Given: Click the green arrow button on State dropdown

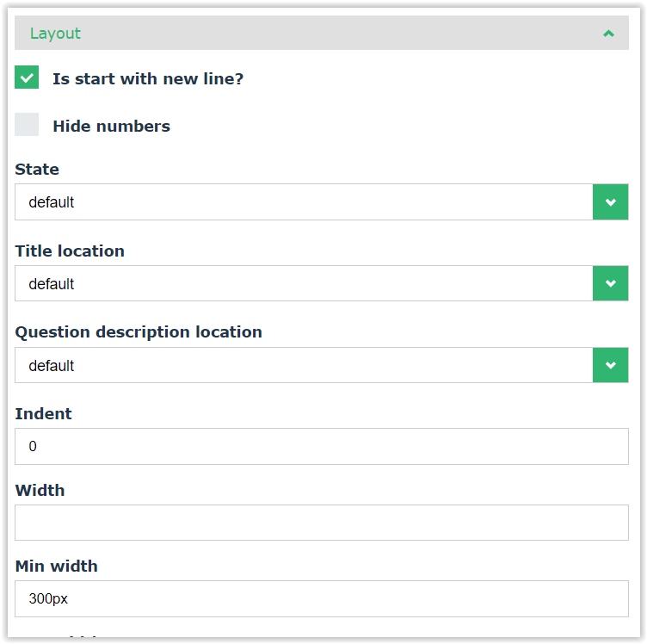Looking at the screenshot, I should coord(610,202).
